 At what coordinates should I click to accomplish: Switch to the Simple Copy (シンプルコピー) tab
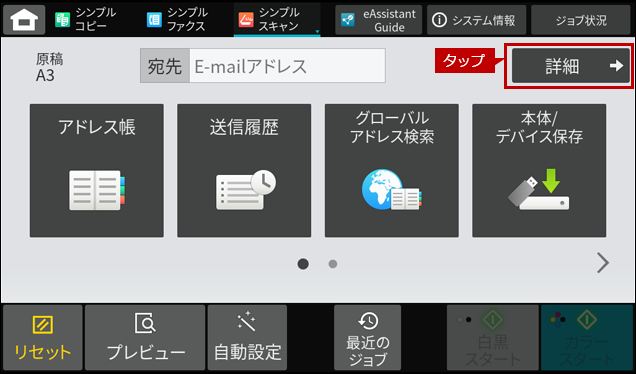86,19
